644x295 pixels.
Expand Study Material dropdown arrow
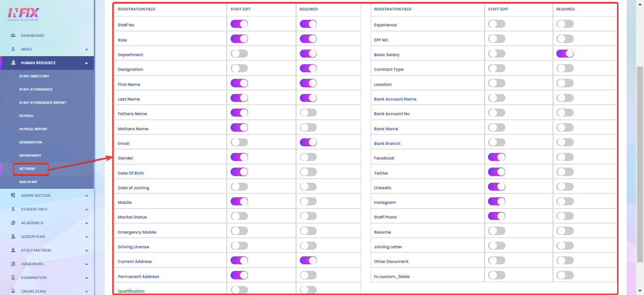(x=87, y=251)
